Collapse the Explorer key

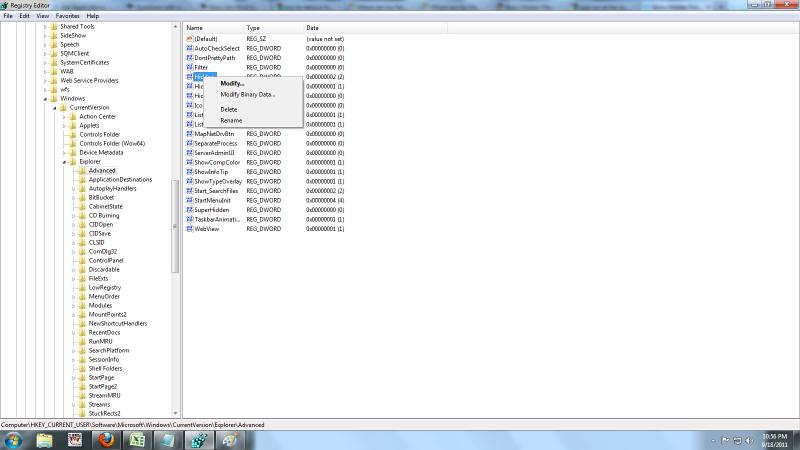point(64,162)
